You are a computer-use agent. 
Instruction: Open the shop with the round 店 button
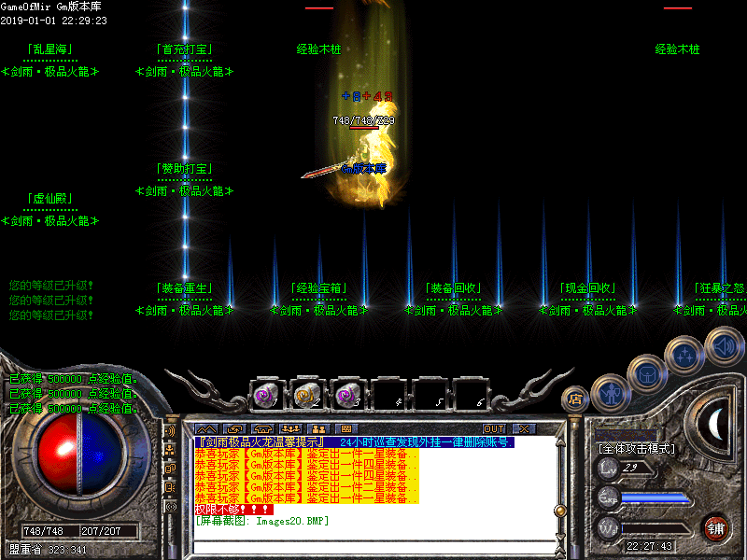(x=575, y=399)
